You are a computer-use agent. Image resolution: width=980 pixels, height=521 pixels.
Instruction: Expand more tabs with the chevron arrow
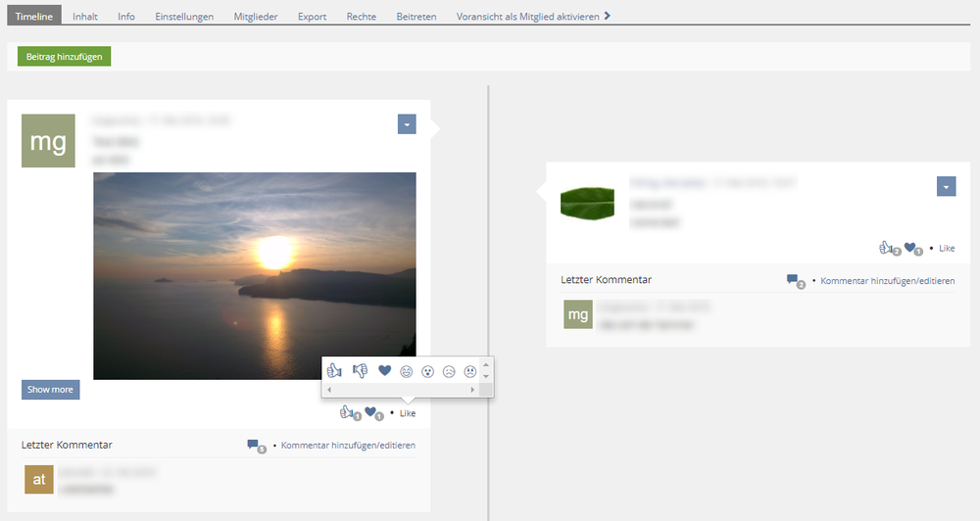(608, 16)
